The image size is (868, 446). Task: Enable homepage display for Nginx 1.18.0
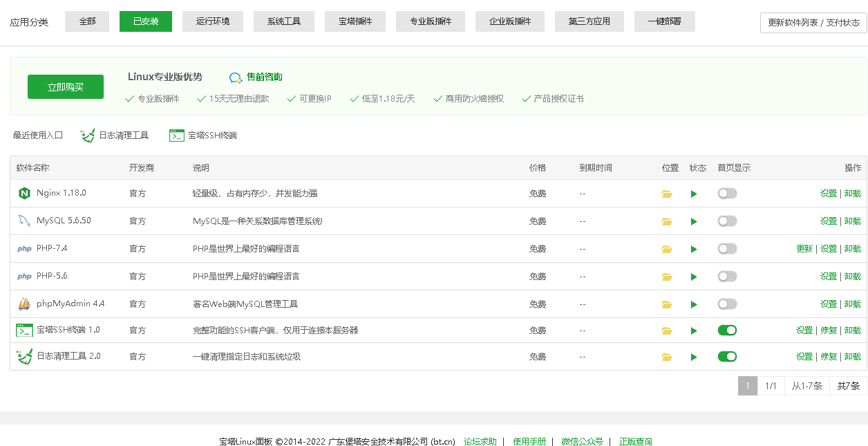[727, 194]
